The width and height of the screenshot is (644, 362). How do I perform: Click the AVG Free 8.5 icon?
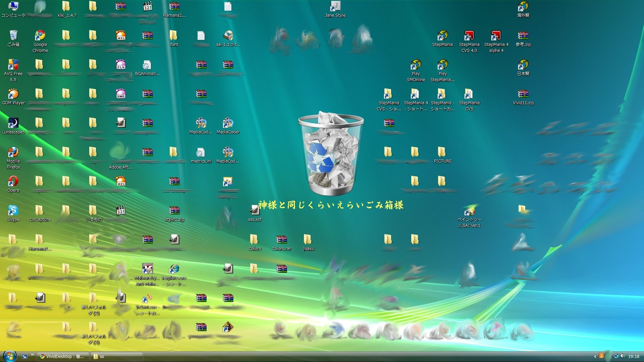click(13, 65)
